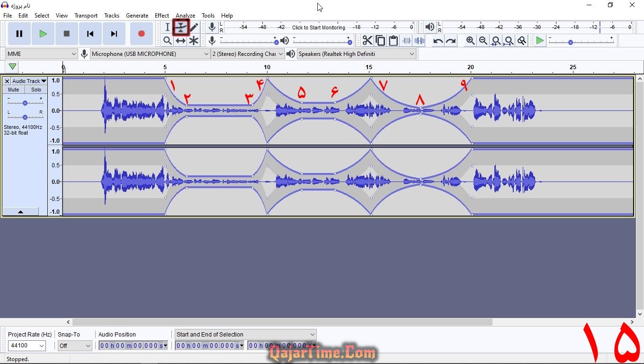Click envelope control point labeled 8
The image size is (644, 364).
click(420, 108)
